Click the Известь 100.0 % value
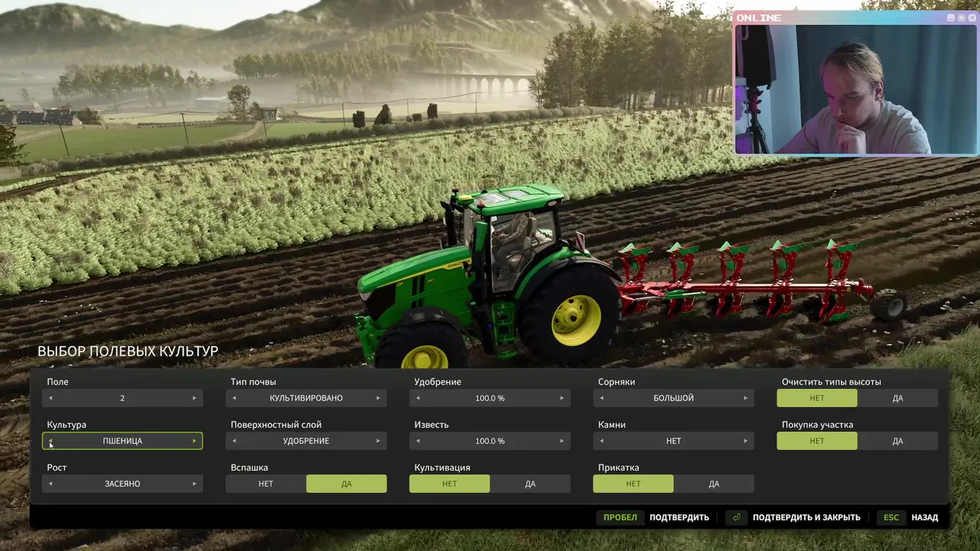The image size is (980, 551). click(x=490, y=441)
